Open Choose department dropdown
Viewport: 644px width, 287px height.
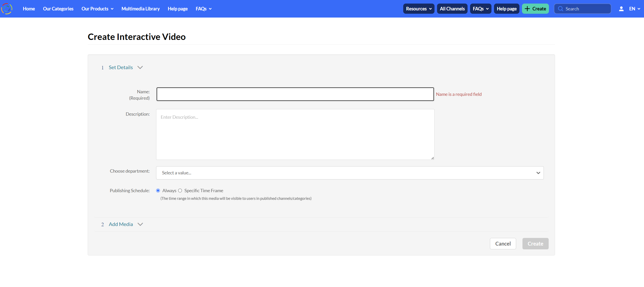point(350,173)
